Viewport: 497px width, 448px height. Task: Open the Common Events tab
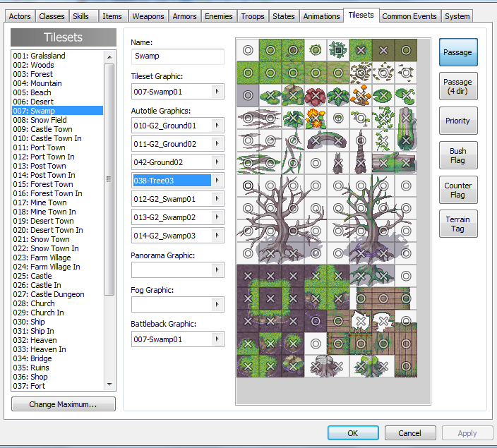click(409, 16)
